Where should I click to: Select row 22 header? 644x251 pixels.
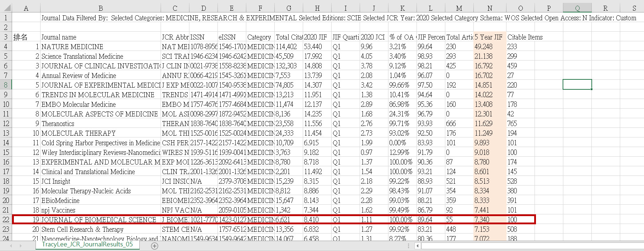6,220
